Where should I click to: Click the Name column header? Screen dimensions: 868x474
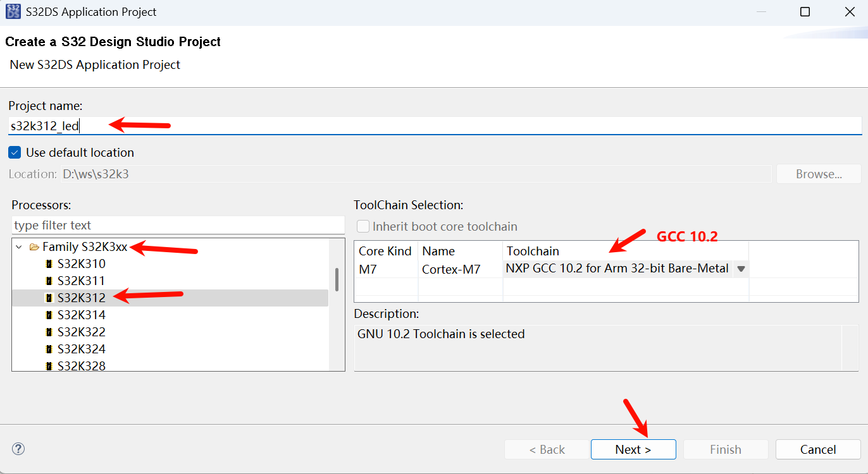461,251
